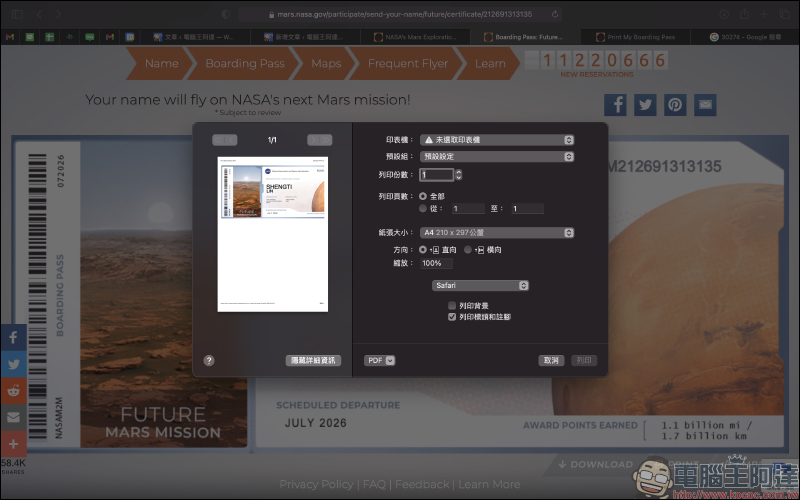Switch to the Google search tab

(x=745, y=37)
